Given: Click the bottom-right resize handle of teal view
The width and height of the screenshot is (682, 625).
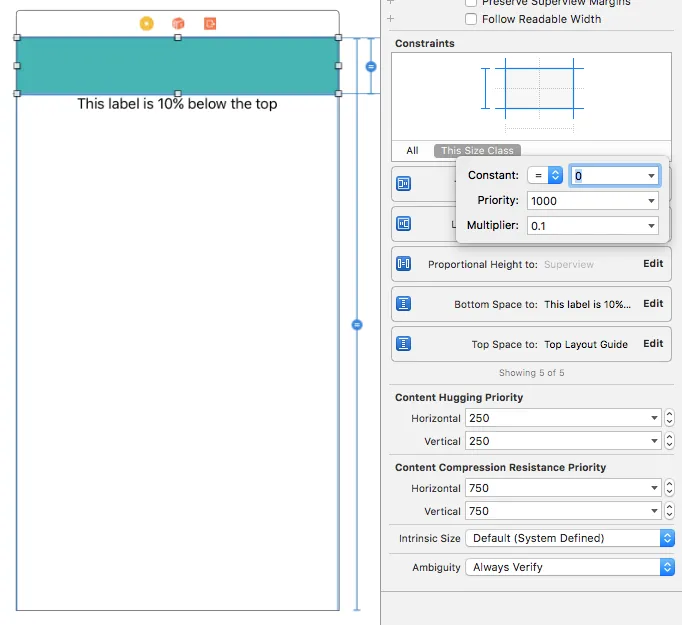Looking at the screenshot, I should pos(338,94).
